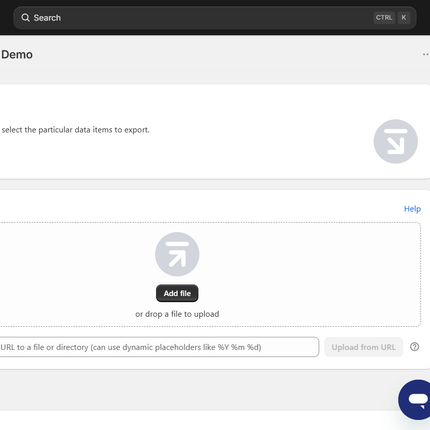Click the magnifier search icon
Image resolution: width=430 pixels, height=430 pixels.
coord(25,18)
